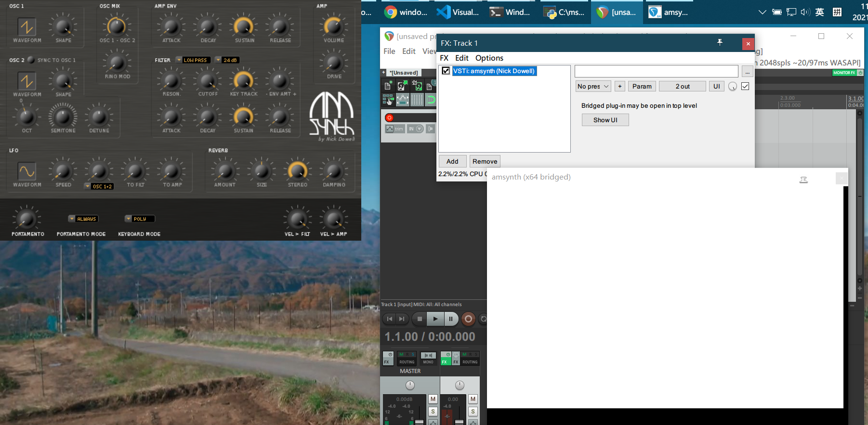Viewport: 868px width, 425px height.
Task: Click the Stop transport button
Action: pyautogui.click(x=420, y=319)
